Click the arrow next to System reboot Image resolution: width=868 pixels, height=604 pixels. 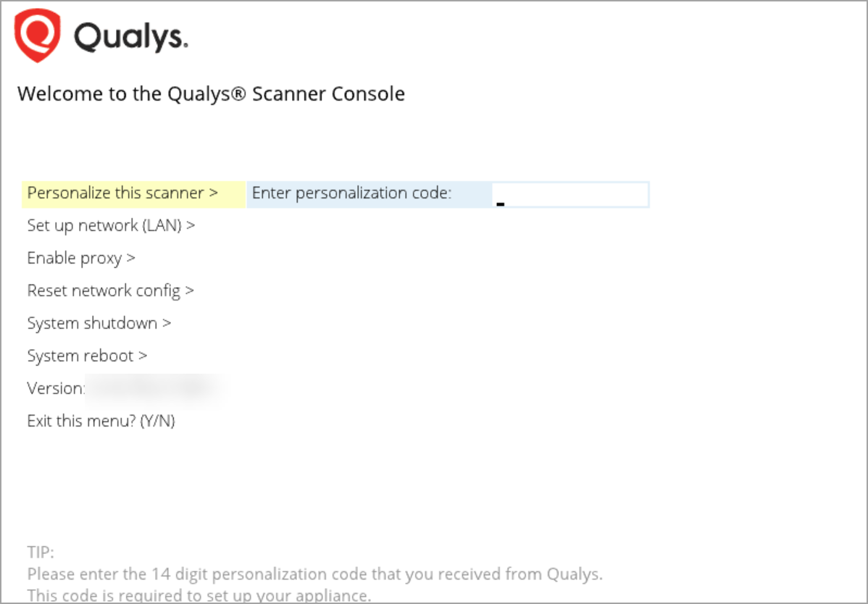point(143,356)
